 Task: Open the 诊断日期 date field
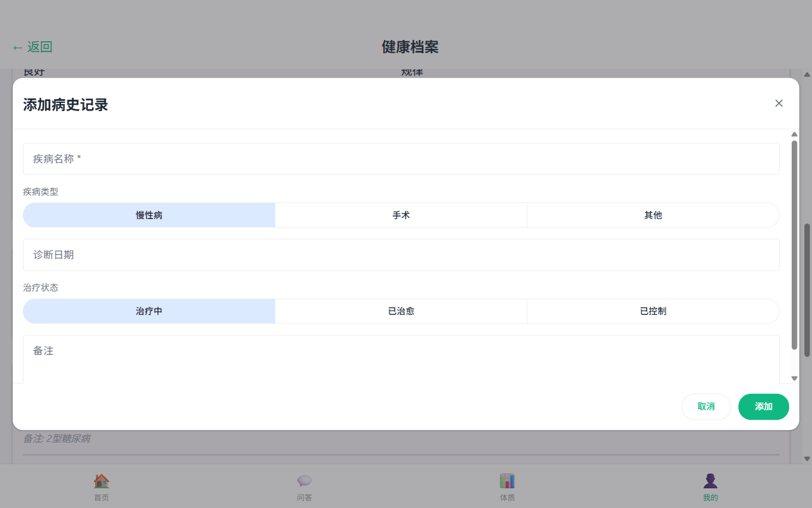pyautogui.click(x=401, y=255)
